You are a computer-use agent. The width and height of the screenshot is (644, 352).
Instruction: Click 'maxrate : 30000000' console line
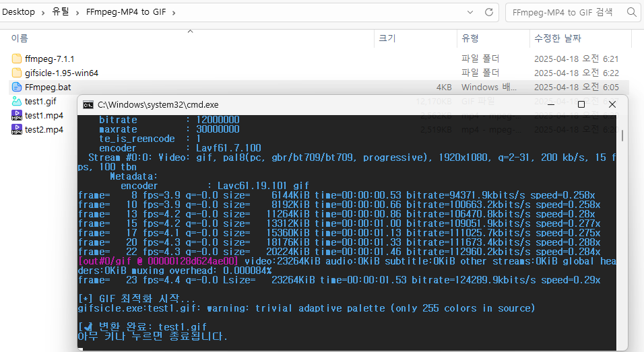point(169,129)
